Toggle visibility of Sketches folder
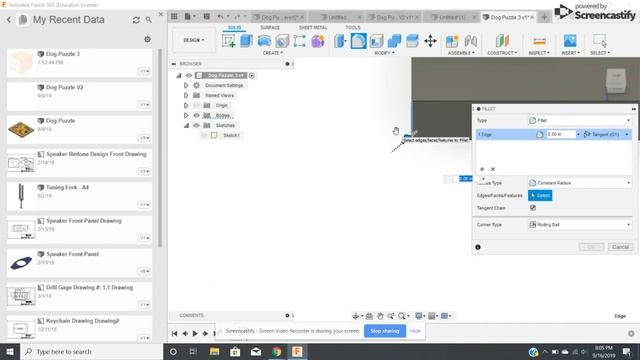The height and width of the screenshot is (360, 640). click(196, 125)
